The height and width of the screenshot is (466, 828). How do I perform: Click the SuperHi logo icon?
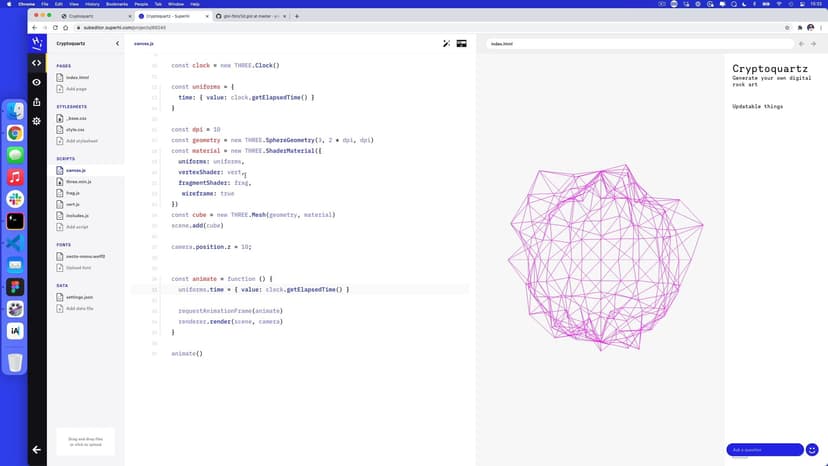tap(37, 43)
